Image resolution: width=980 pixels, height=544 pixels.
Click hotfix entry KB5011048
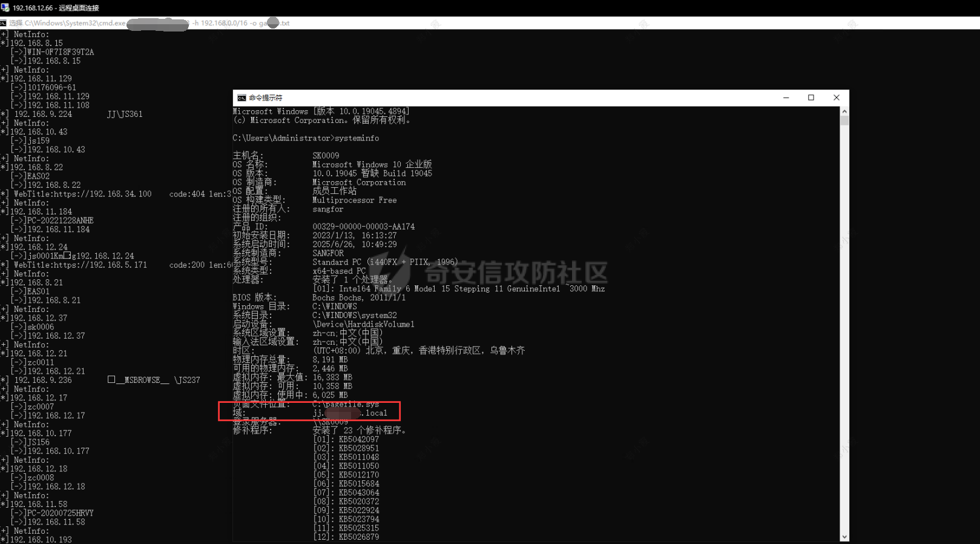(359, 457)
